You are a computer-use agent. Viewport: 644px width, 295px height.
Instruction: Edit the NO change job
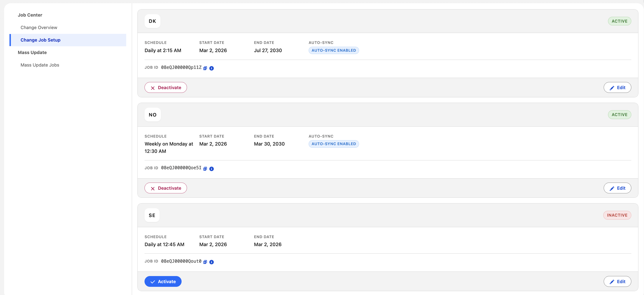tap(617, 188)
